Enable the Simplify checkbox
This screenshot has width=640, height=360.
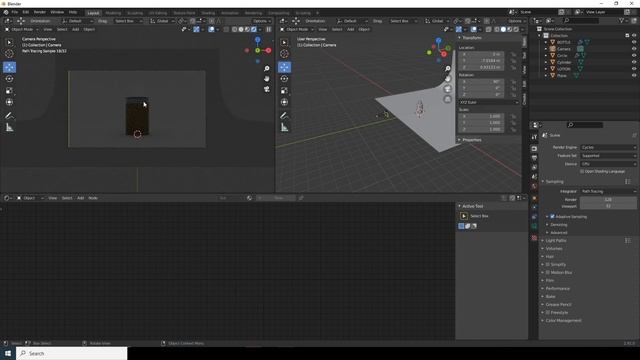tap(548, 264)
